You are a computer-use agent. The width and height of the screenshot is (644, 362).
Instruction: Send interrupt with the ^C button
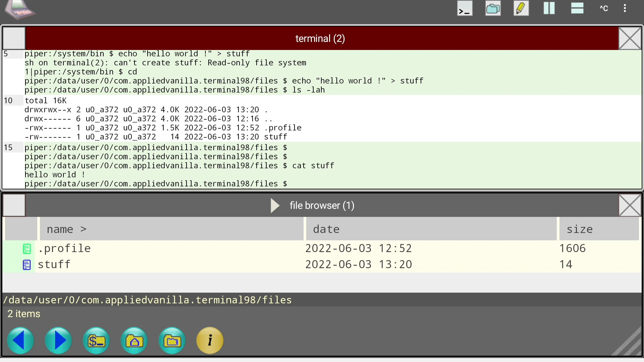[x=603, y=8]
